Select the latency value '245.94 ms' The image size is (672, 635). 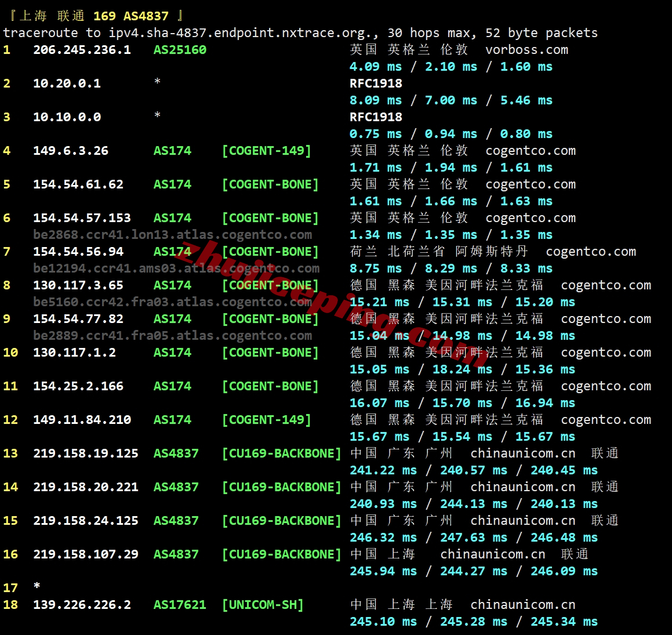click(384, 572)
